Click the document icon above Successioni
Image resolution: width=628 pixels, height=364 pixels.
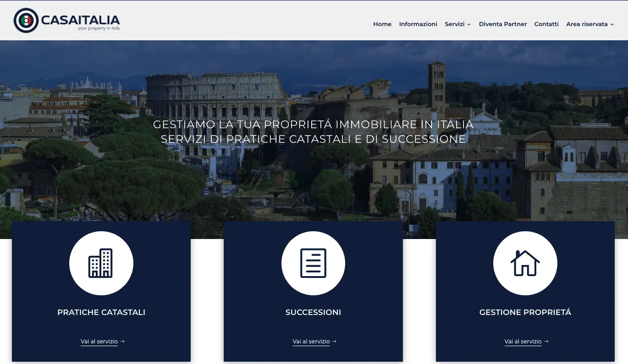pos(313,263)
